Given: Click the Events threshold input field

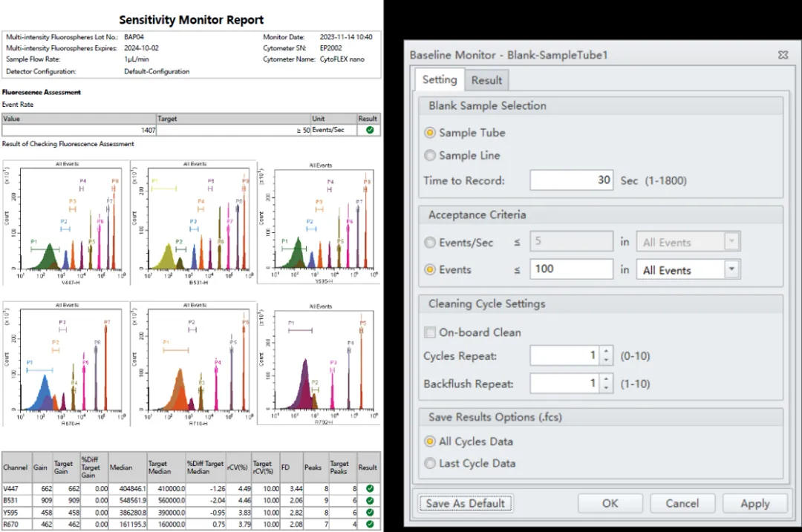Looking at the screenshot, I should pos(570,269).
